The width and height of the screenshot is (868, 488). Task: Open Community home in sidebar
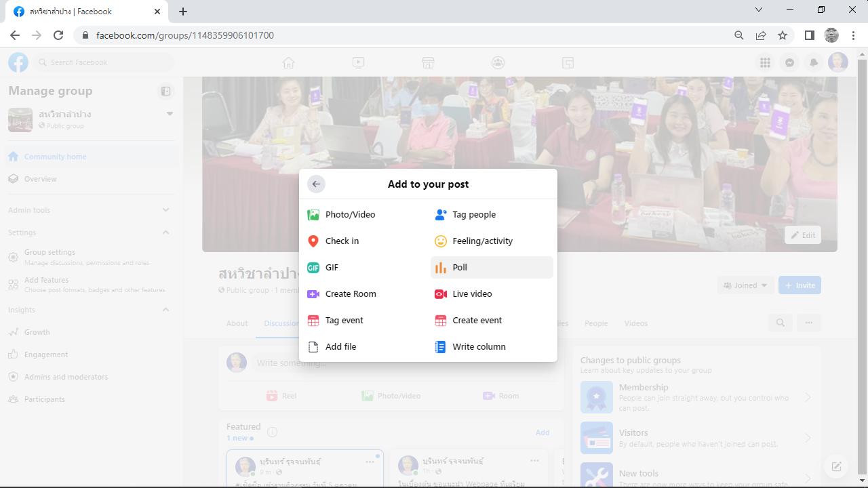click(92, 157)
